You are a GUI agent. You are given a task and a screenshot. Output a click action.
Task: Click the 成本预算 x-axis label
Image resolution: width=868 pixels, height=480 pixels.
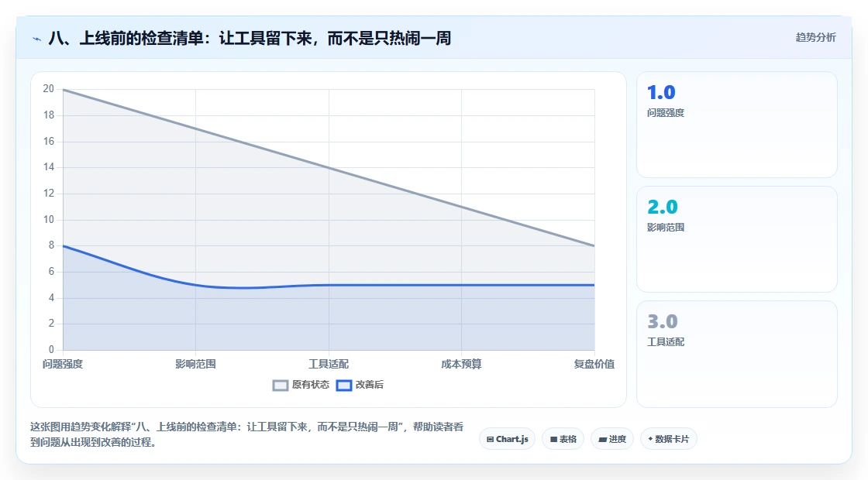click(x=461, y=364)
